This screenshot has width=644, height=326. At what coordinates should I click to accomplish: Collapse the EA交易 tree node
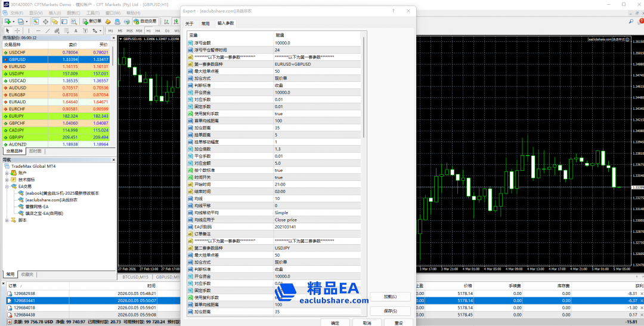point(8,186)
